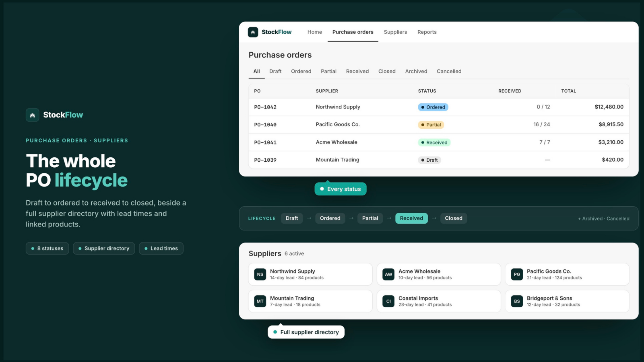Image resolution: width=644 pixels, height=362 pixels.
Task: Click the 16 / 24 received count
Action: point(542,125)
